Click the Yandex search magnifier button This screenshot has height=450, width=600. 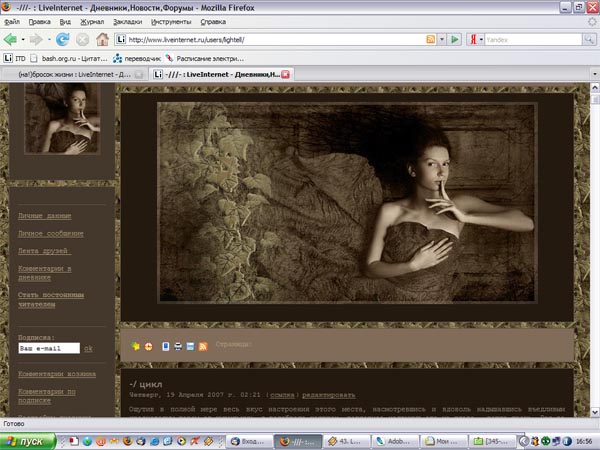[589, 39]
